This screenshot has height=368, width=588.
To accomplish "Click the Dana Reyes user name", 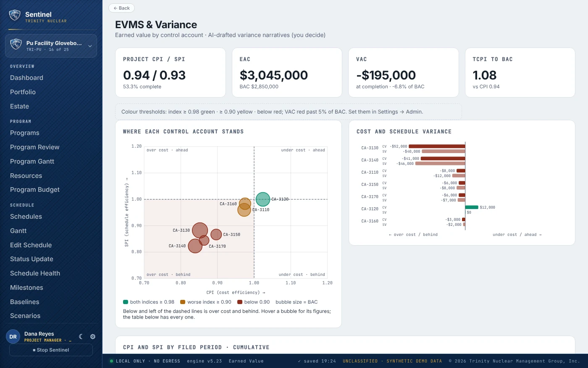I will pos(39,334).
